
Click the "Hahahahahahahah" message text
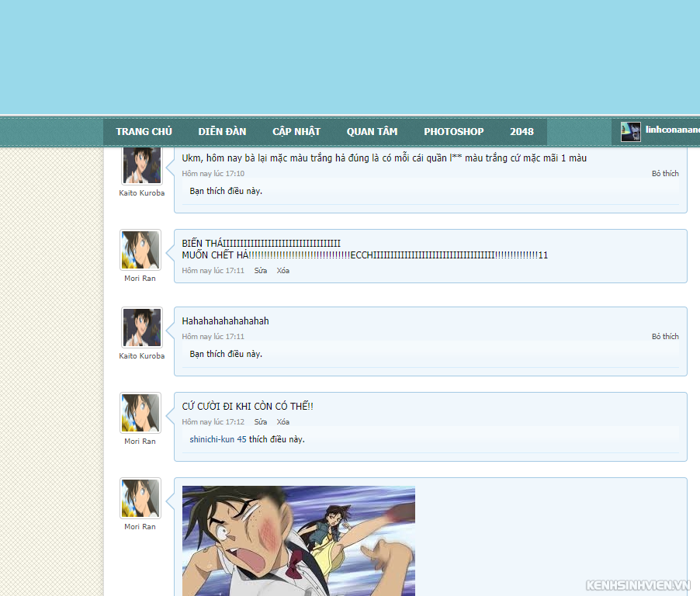pyautogui.click(x=226, y=321)
